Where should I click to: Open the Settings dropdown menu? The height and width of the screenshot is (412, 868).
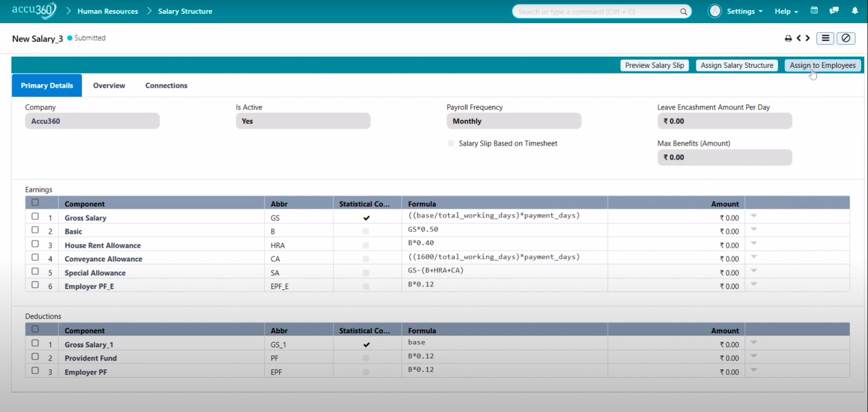745,11
